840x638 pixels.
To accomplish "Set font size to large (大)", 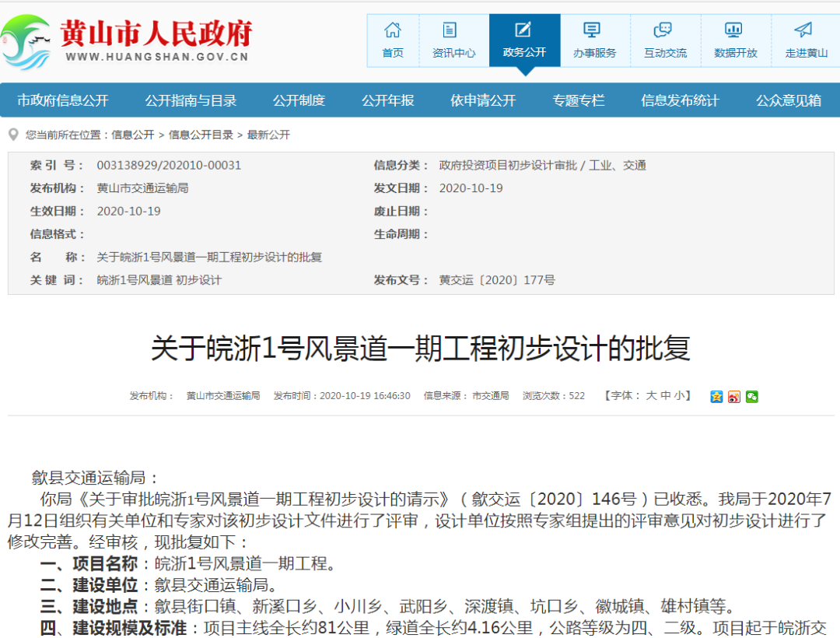I will click(x=651, y=395).
